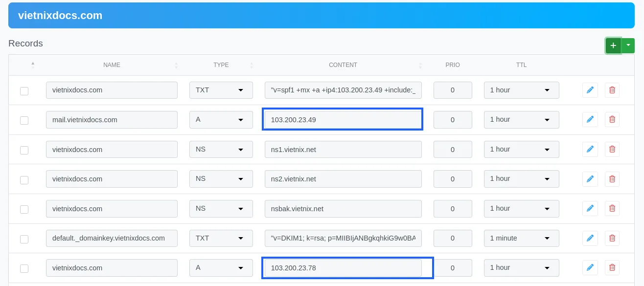Screen dimensions: 644x286
Task: Open the TTL dropdown of the 103.200.23.78 record
Action: tap(522, 267)
